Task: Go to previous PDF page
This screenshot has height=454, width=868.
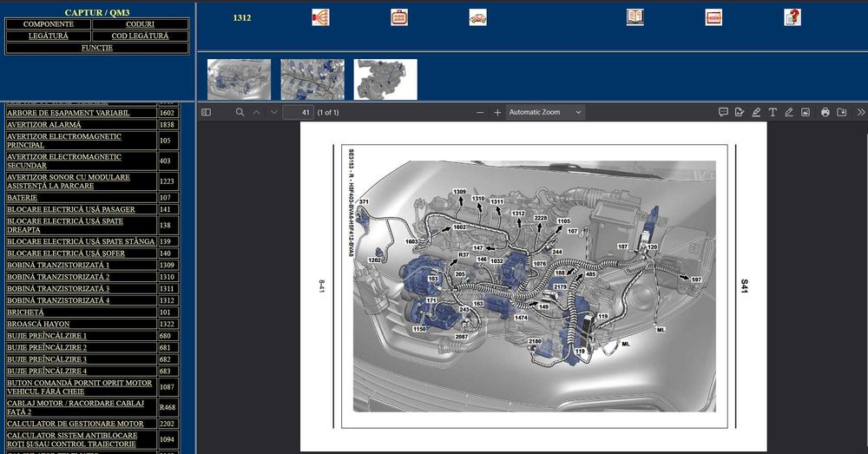Action: 256,112
